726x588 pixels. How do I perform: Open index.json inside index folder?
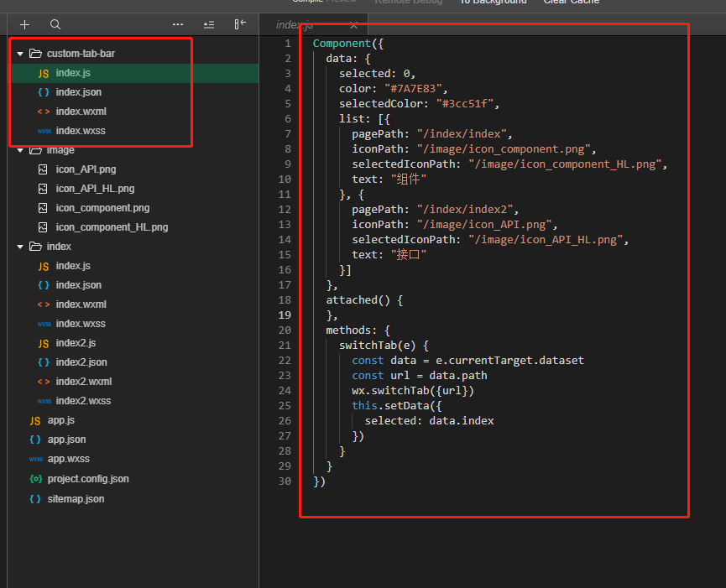pos(79,285)
